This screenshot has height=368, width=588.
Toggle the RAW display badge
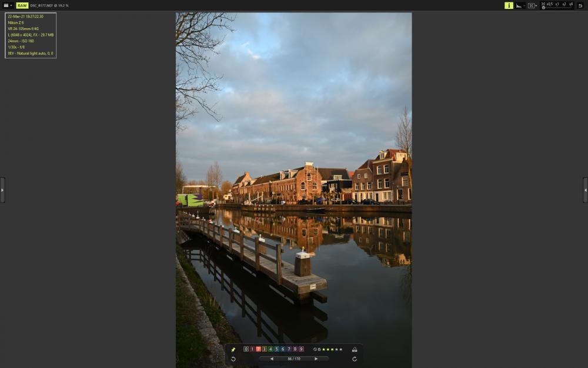click(x=22, y=6)
